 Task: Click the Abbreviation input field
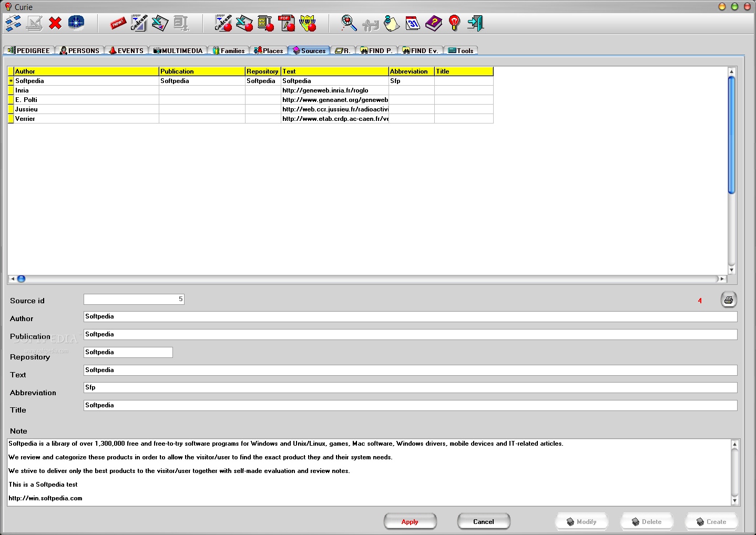click(410, 387)
